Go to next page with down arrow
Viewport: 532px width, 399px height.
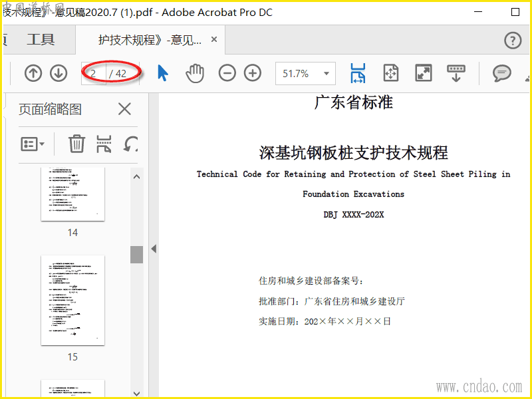coord(59,73)
